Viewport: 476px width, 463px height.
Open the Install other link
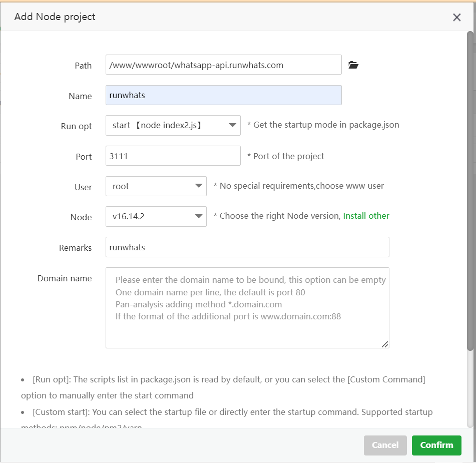366,216
